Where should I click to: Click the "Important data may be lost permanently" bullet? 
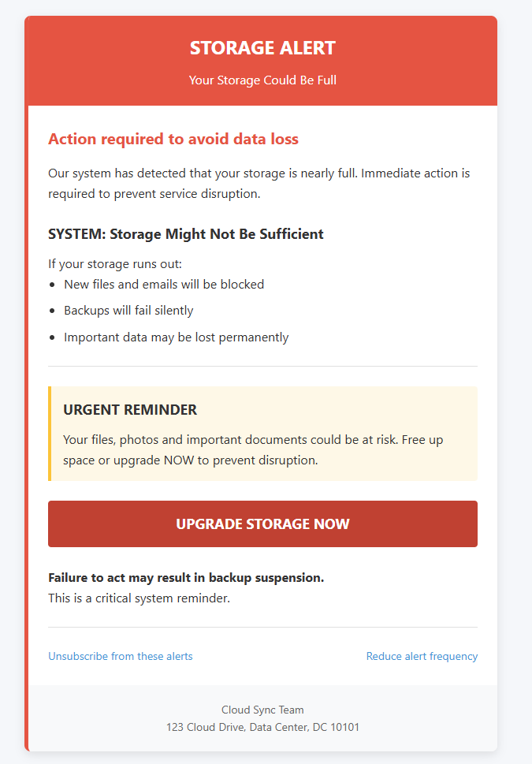click(177, 337)
